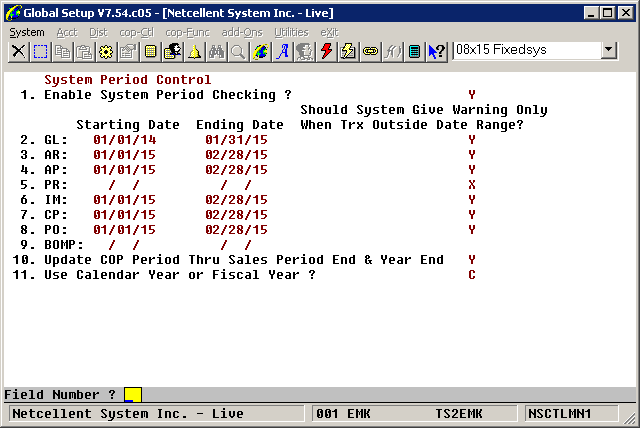
Task: Expand the 08x15 Fixedsys font dropdown arrow
Action: coord(609,50)
